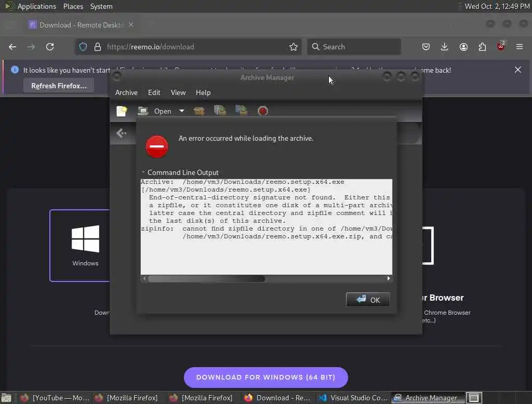The image size is (532, 404).
Task: Click the notification info icon
Action: point(15,70)
